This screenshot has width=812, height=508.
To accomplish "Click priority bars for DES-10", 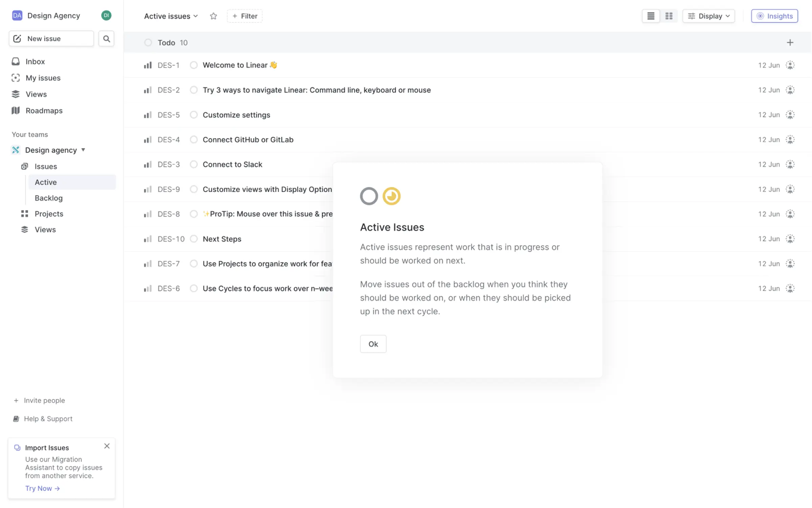I will point(148,239).
